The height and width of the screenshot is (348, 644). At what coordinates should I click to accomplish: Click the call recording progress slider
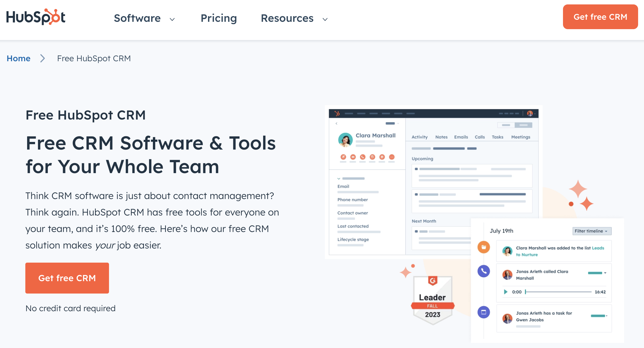pos(558,292)
